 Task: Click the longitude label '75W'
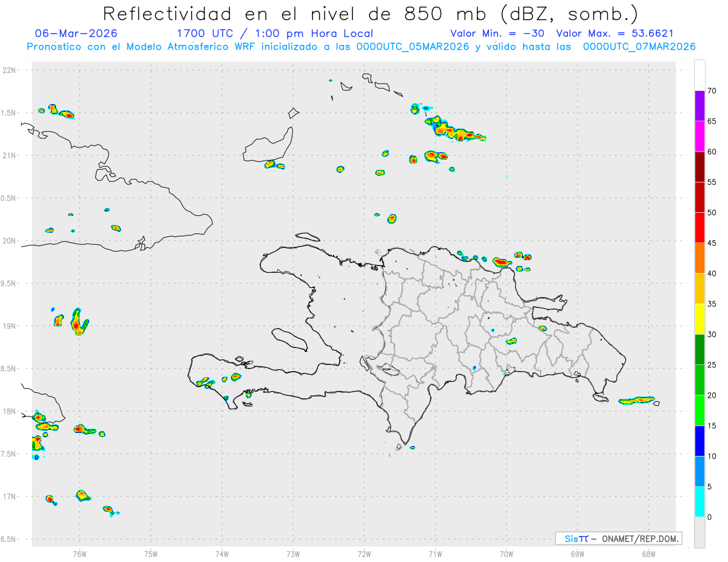[x=150, y=554]
